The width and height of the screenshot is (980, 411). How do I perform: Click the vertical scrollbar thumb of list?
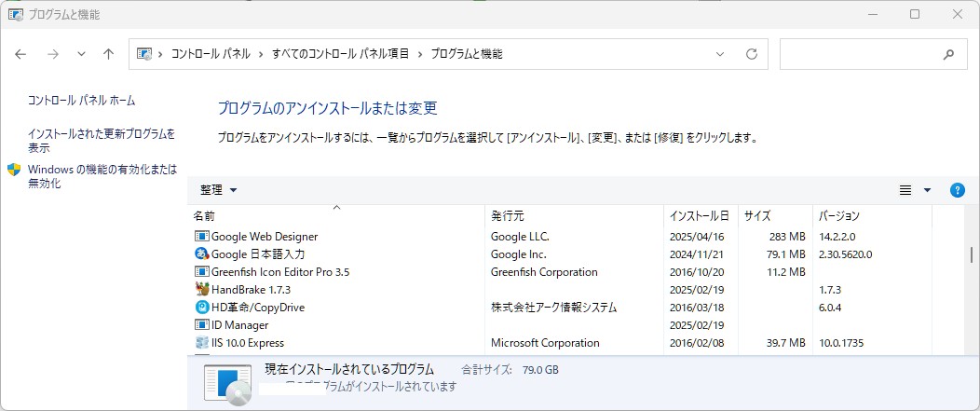click(x=971, y=254)
